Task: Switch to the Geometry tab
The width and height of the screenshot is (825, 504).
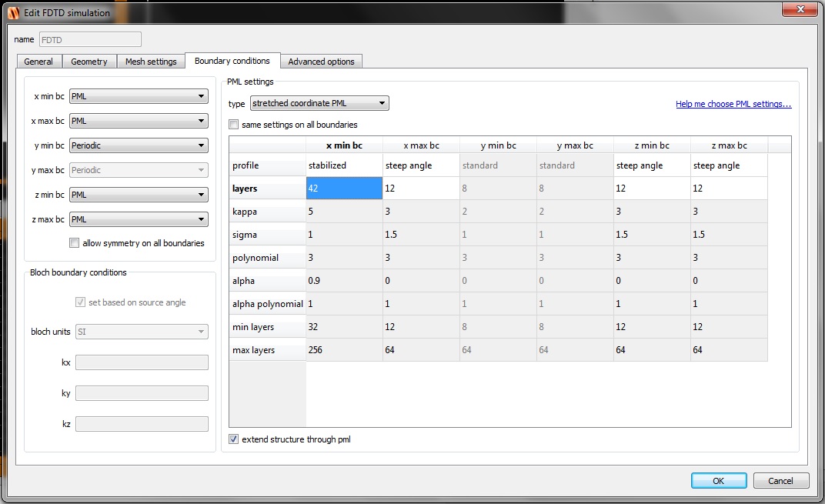Action: coord(89,62)
